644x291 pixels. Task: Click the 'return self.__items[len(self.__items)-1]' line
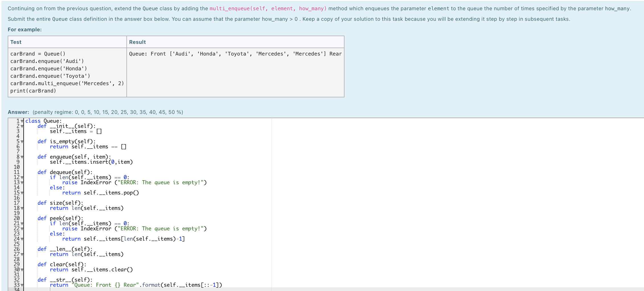point(124,239)
